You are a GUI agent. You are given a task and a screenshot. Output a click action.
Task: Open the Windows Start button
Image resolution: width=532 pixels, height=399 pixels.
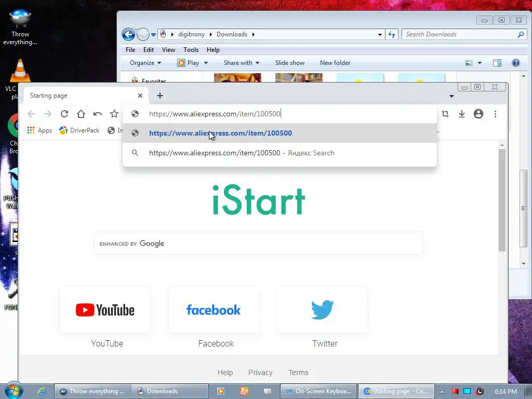tap(14, 390)
